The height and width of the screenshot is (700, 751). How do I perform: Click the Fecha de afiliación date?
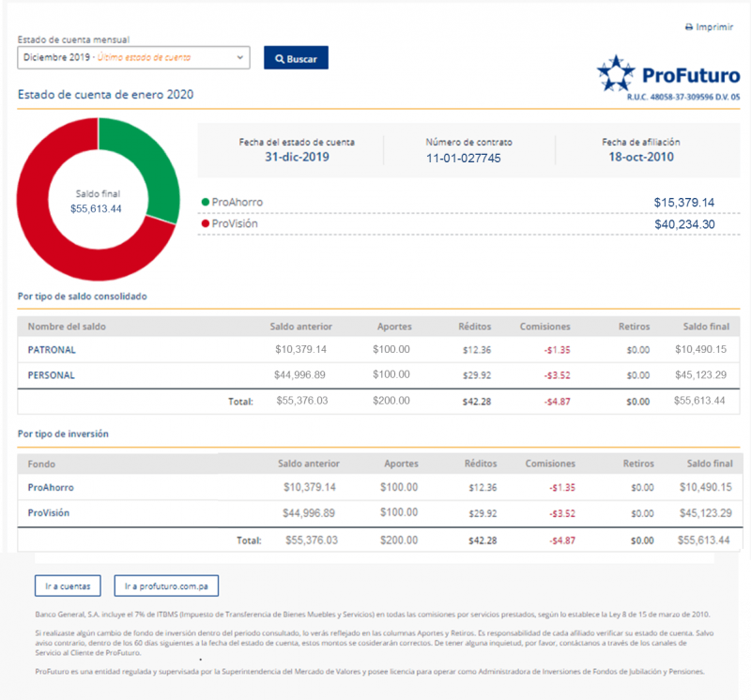pos(641,158)
